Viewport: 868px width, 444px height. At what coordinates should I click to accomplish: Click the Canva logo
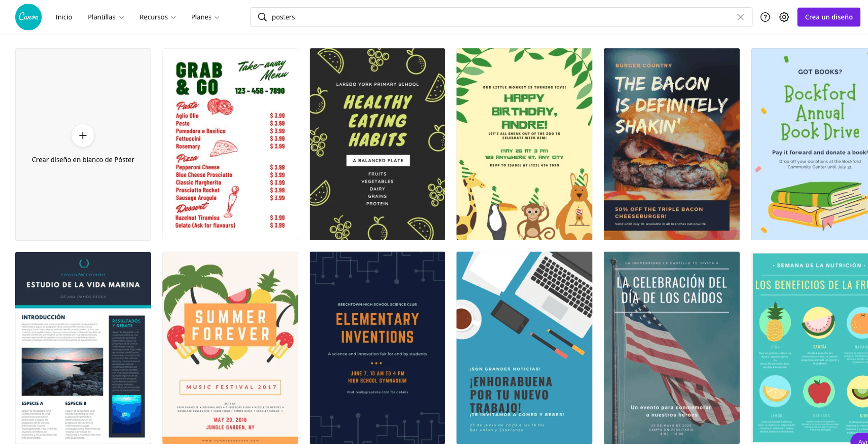[28, 17]
